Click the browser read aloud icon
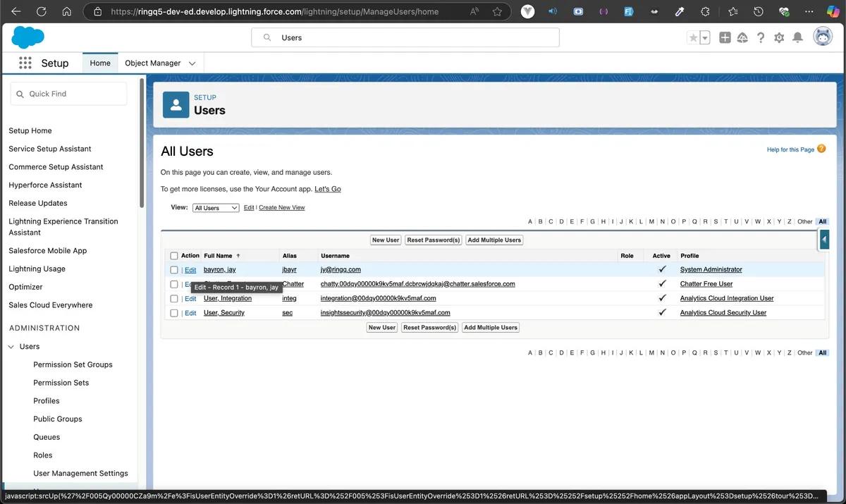This screenshot has width=846, height=504. [474, 11]
